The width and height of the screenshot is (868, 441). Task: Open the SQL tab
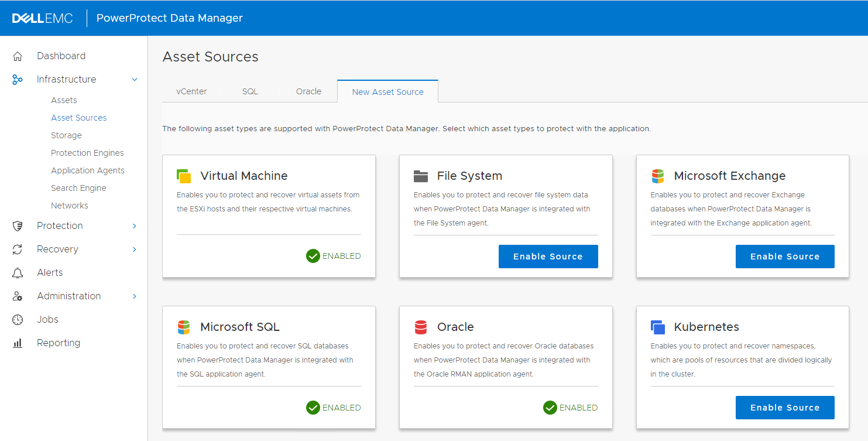[x=250, y=91]
